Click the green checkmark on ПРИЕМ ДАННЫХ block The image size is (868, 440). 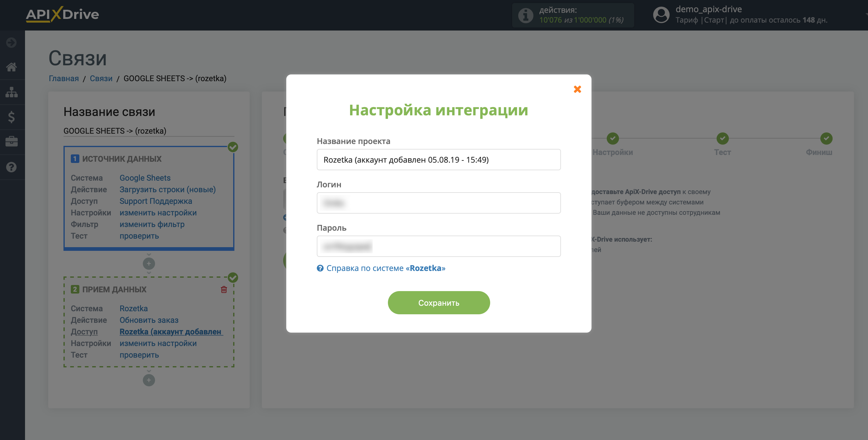233,278
